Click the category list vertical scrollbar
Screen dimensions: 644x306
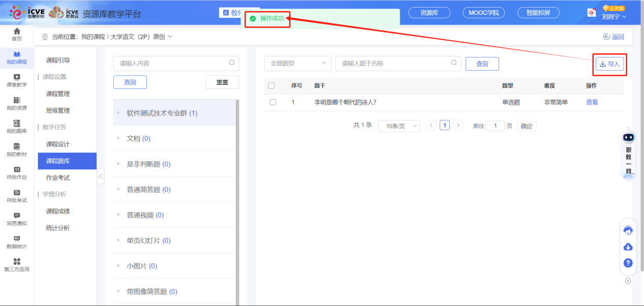click(x=237, y=203)
